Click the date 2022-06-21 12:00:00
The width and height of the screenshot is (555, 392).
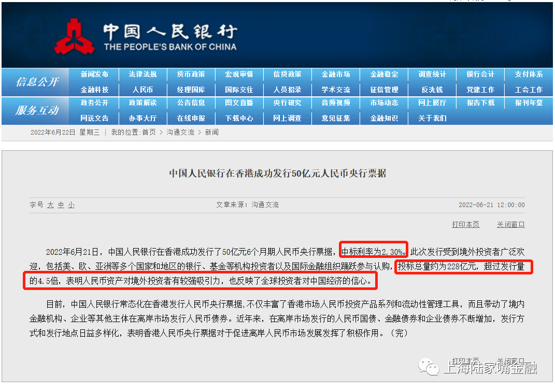(492, 205)
